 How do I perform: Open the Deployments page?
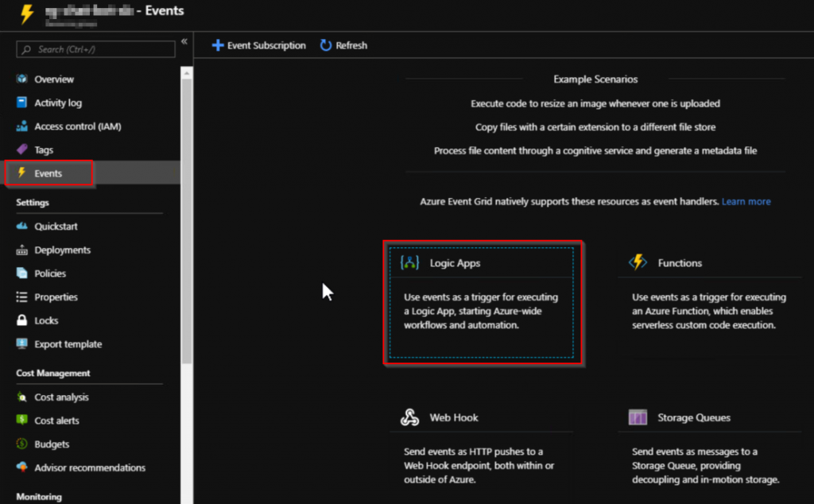click(62, 250)
